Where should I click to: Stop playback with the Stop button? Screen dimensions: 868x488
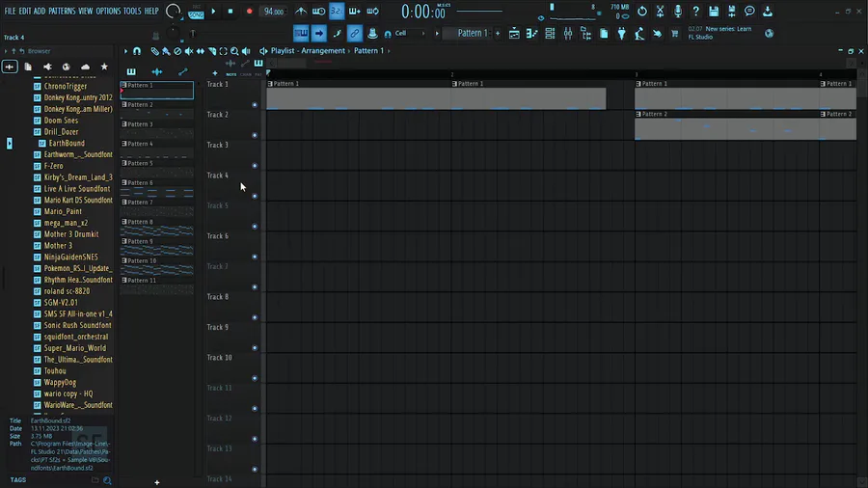click(231, 11)
